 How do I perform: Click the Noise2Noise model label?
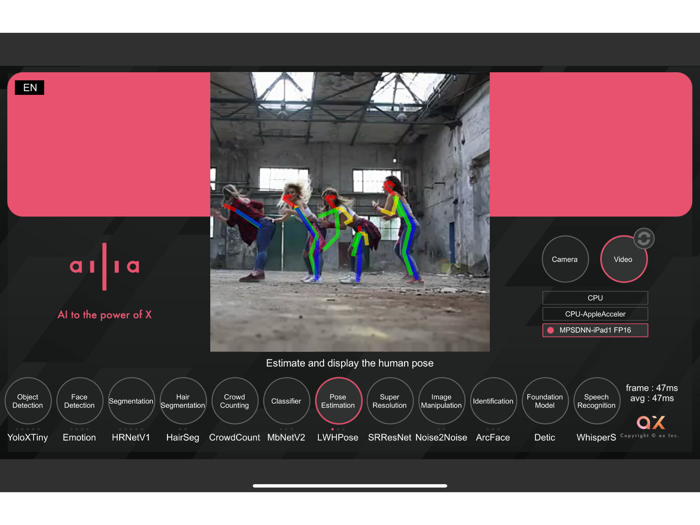441,438
